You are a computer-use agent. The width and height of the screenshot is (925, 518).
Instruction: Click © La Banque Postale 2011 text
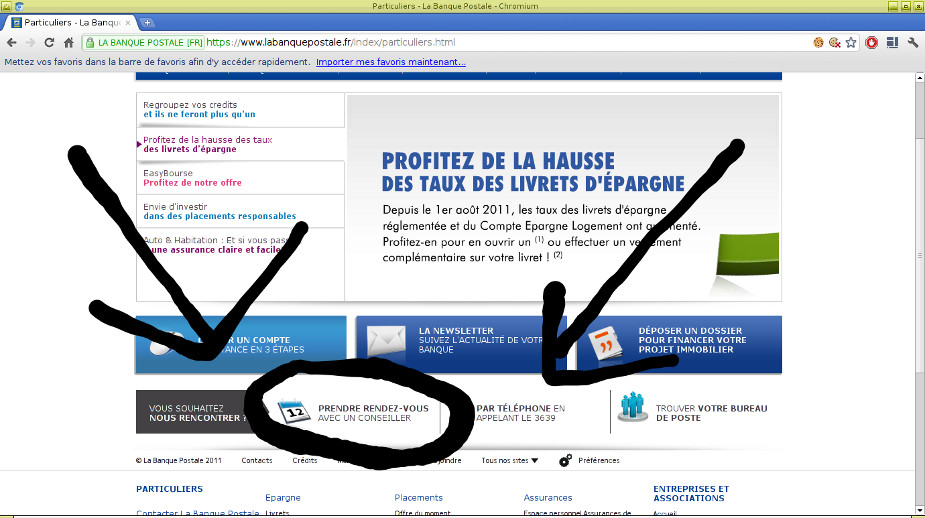pos(179,460)
